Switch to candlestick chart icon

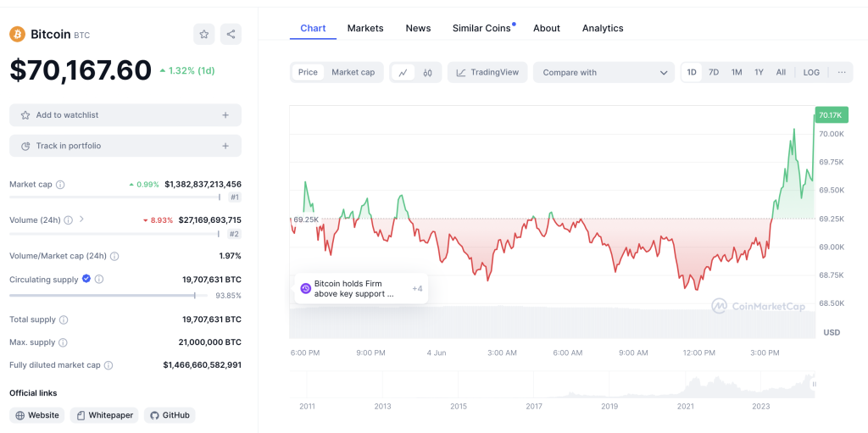(427, 73)
